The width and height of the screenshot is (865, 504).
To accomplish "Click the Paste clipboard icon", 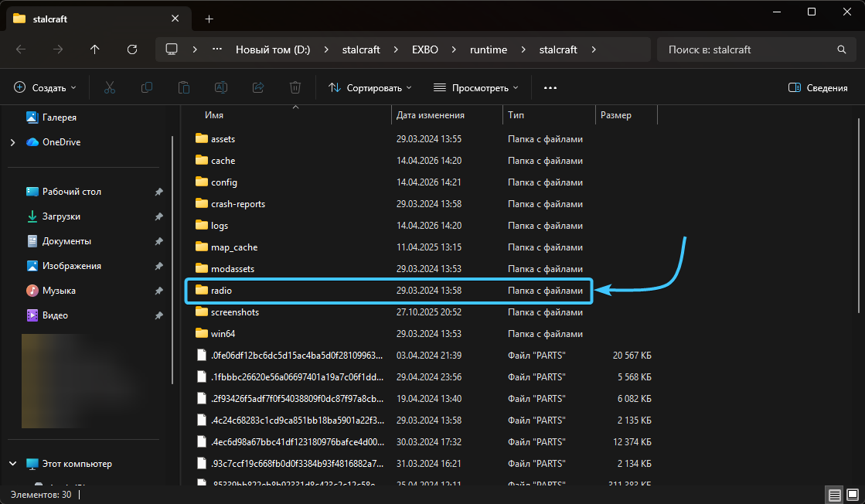I will (183, 88).
